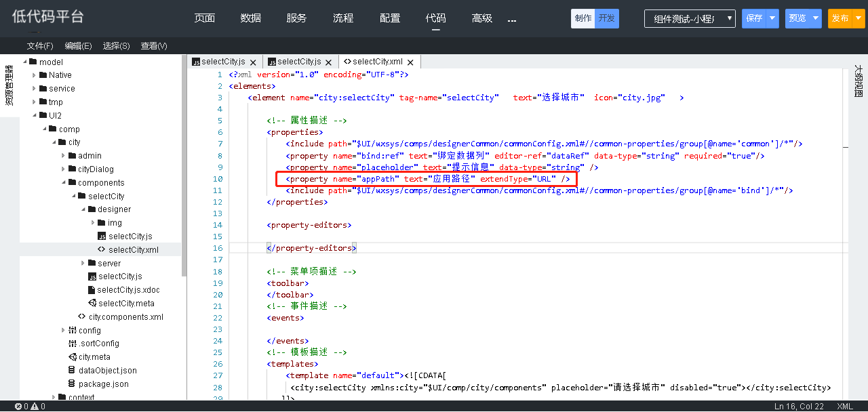Open selectCity.js.xdoc document file
This screenshot has height=412, width=868.
(128, 290)
